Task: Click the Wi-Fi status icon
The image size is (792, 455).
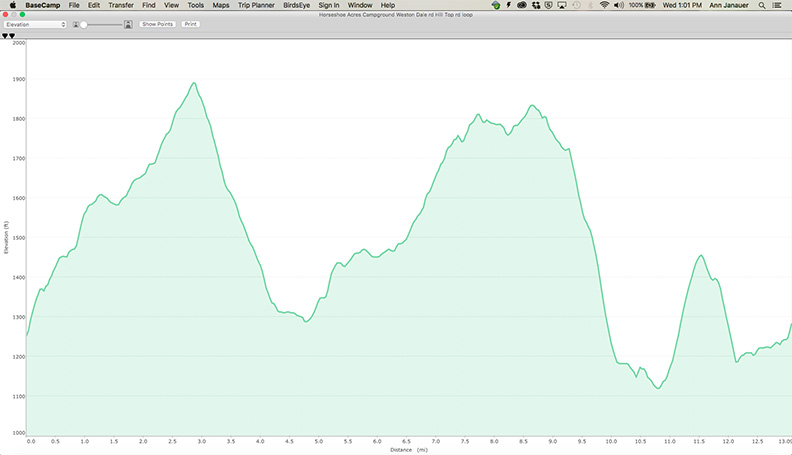Action: pos(604,5)
